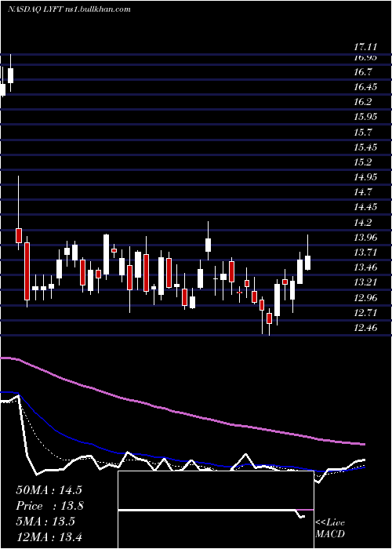Screen dimensions: 392x549
Task: Click the 14.95 price axis label
Action: (x=365, y=177)
